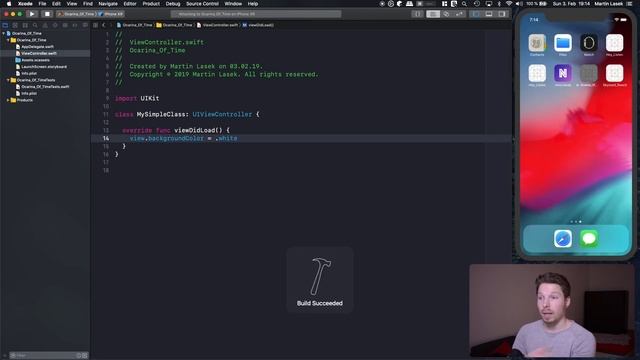
Task: Go forward in editor history
Action: [x=111, y=25]
